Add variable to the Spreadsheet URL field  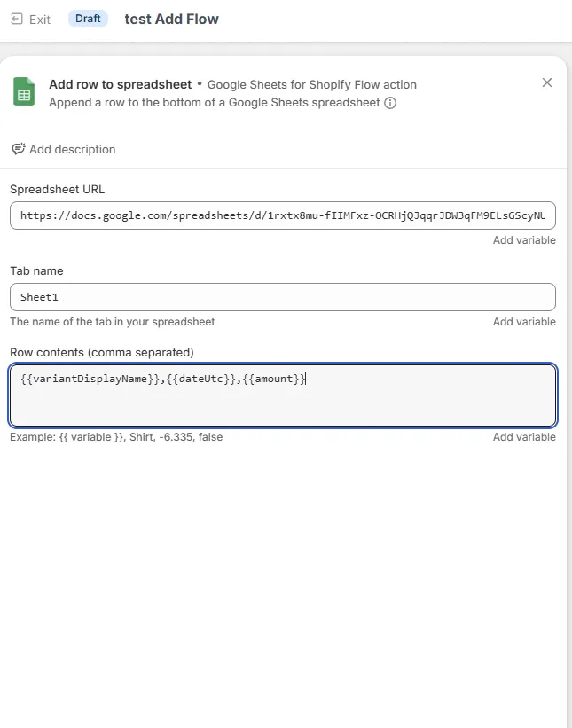pos(524,240)
